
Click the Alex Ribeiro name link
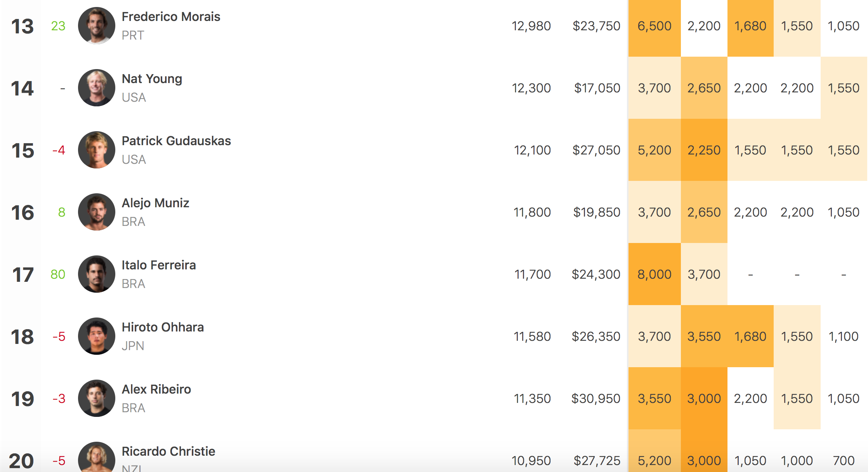[x=156, y=389]
